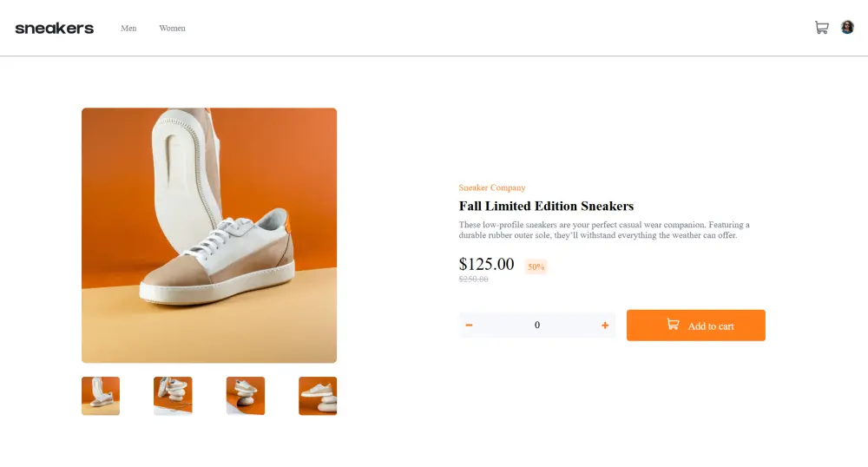Click the quantity field showing 0

pyautogui.click(x=537, y=326)
